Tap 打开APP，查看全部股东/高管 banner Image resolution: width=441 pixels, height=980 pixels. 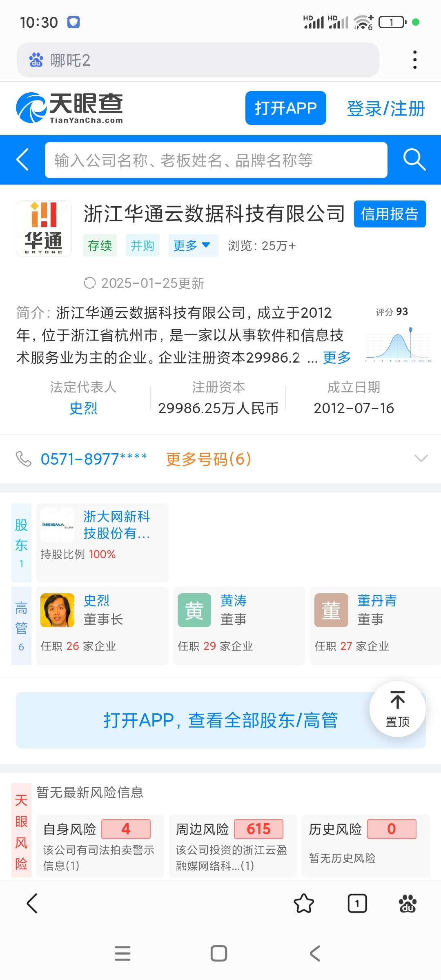point(220,720)
